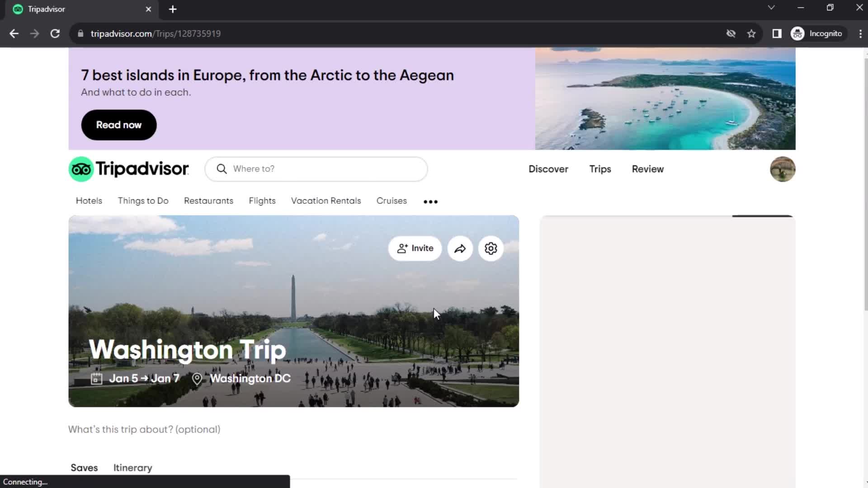Open the Vacation Rentals dropdown
This screenshot has height=488, width=868.
tap(326, 201)
